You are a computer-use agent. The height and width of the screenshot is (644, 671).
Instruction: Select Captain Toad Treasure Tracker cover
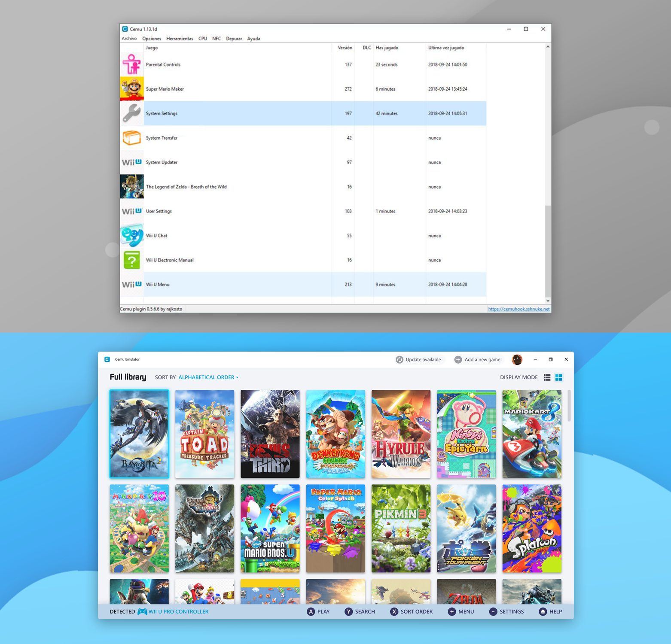pyautogui.click(x=205, y=434)
